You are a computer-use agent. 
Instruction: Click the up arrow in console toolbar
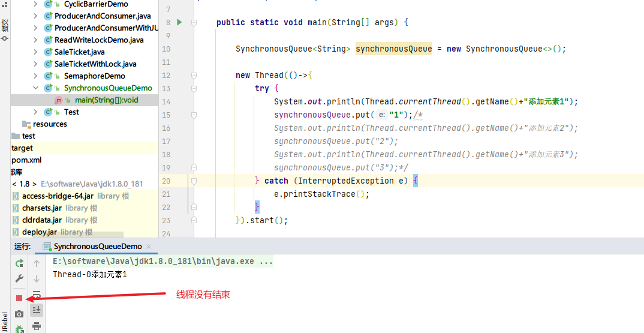(x=37, y=263)
